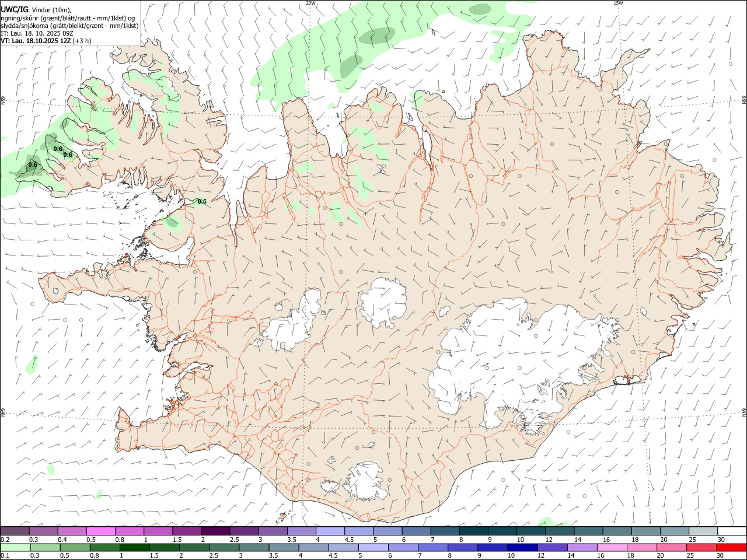Click the lower legend swatch between 0.8 and 1
Image resolution: width=747 pixels, height=560 pixels.
pos(105,547)
